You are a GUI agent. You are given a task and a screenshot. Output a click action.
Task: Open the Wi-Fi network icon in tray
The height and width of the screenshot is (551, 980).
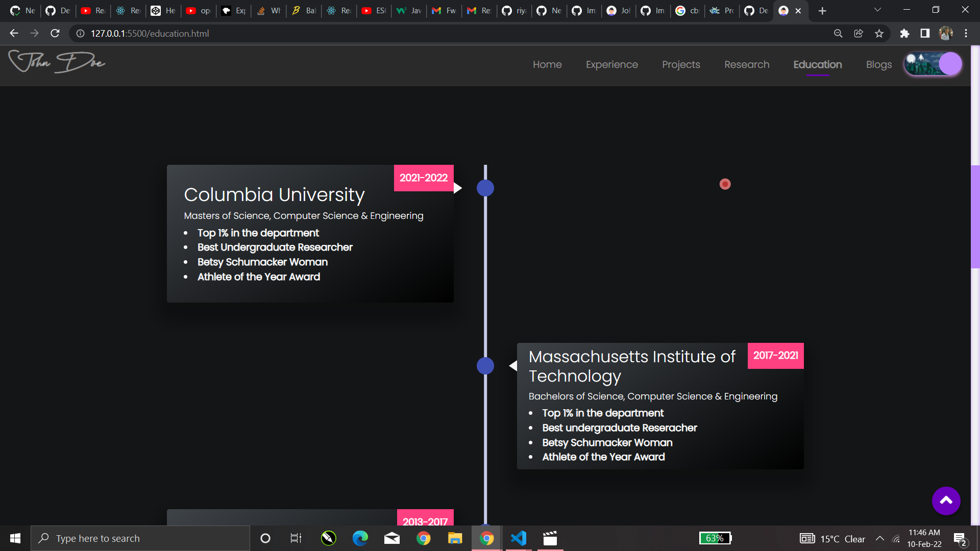pos(896,538)
